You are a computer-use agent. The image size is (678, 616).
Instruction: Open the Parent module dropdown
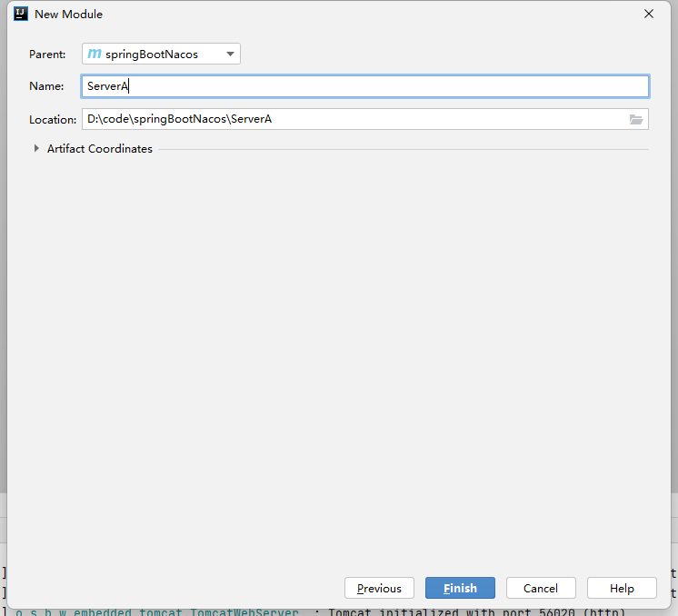click(161, 54)
